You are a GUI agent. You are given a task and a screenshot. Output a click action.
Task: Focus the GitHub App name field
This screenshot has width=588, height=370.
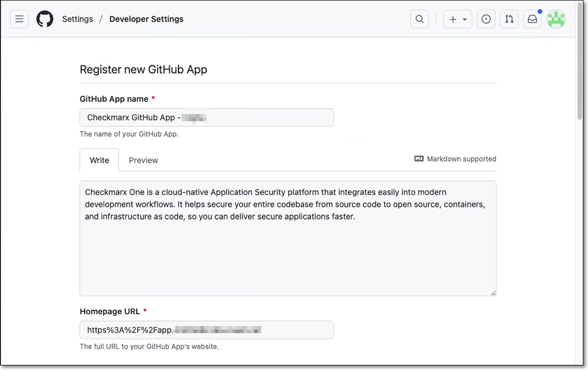coord(207,118)
